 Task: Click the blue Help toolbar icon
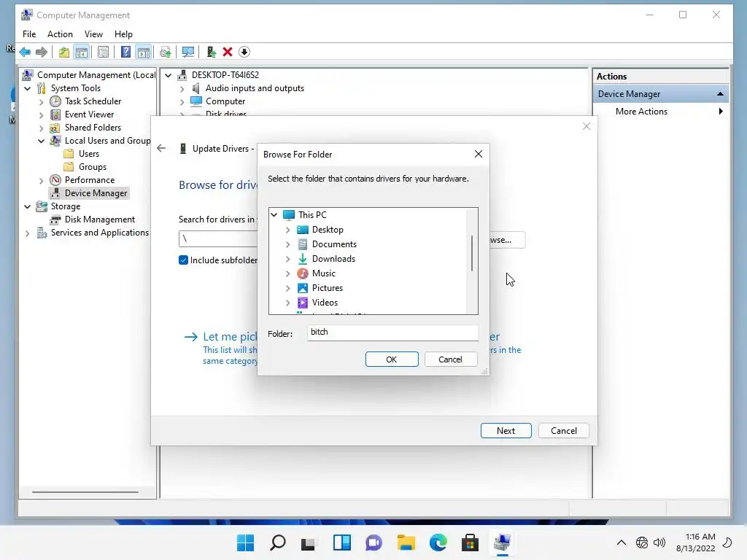125,52
